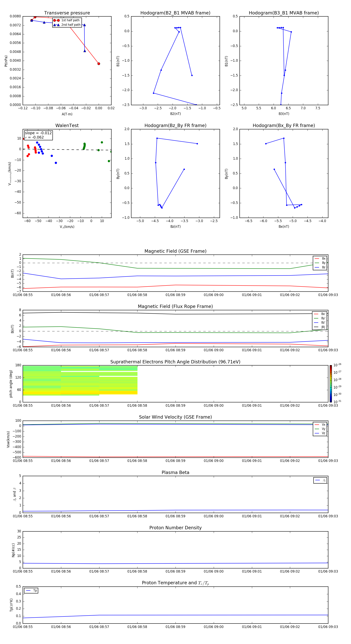Click the 'Hodogram(Bz_By FR frame)' title

175,125
